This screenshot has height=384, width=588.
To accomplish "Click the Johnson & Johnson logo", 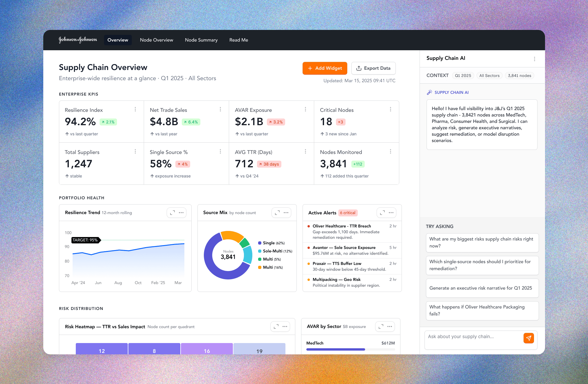I will click(x=78, y=40).
